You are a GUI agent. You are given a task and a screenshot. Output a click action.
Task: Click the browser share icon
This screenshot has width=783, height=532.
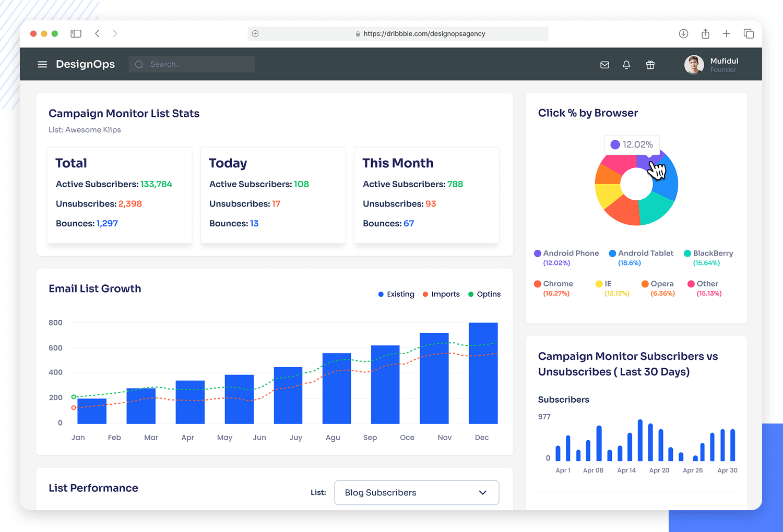pos(705,33)
